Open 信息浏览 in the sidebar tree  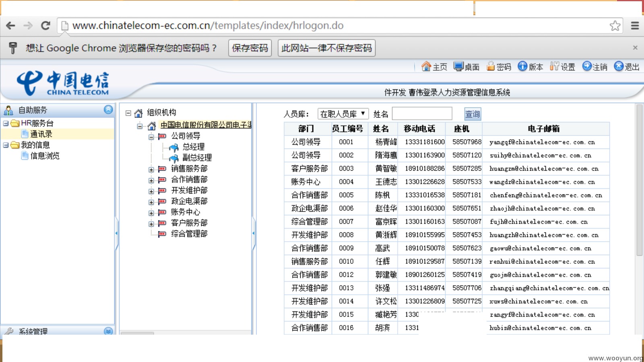click(45, 156)
